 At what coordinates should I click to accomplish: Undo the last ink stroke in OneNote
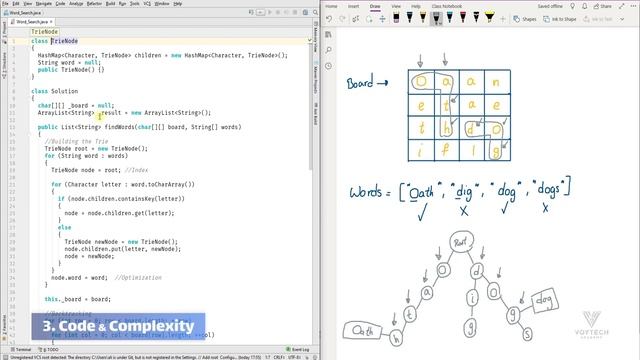(x=329, y=19)
